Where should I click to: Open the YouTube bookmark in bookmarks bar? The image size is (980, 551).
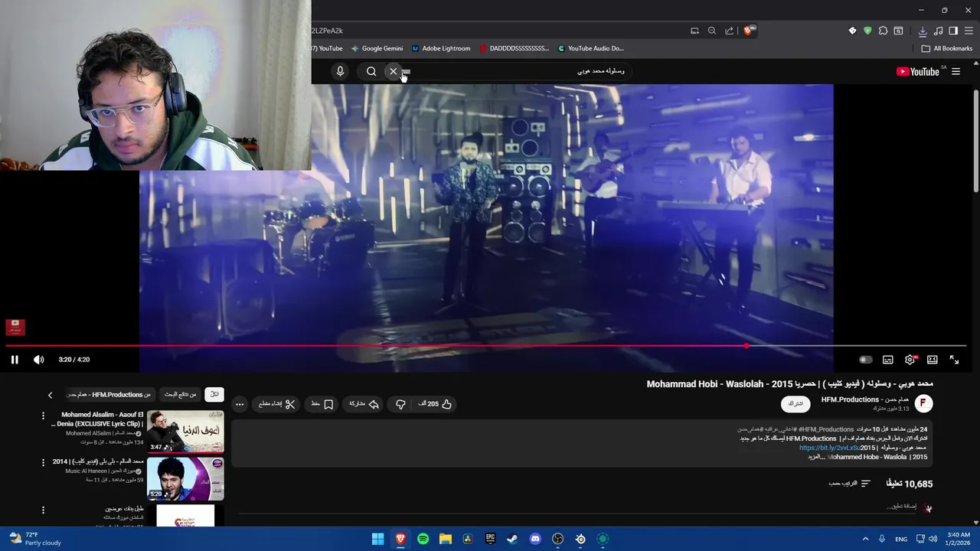[328, 48]
